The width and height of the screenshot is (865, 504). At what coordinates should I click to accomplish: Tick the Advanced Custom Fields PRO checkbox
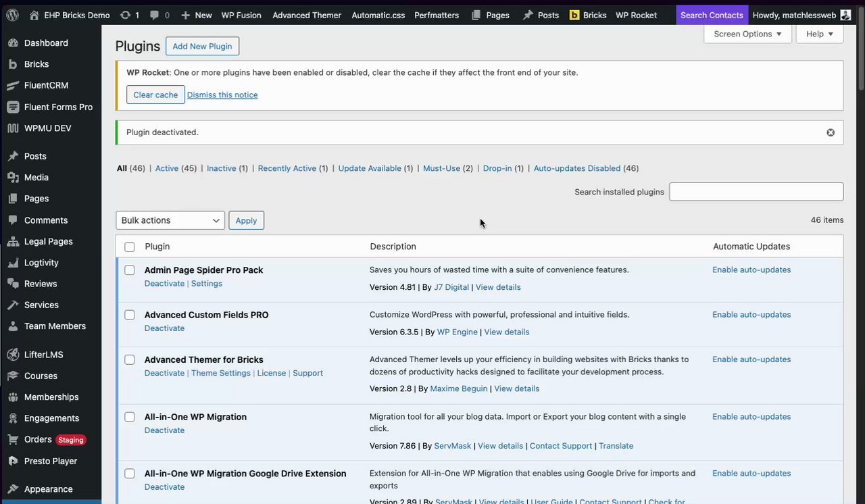tap(130, 315)
